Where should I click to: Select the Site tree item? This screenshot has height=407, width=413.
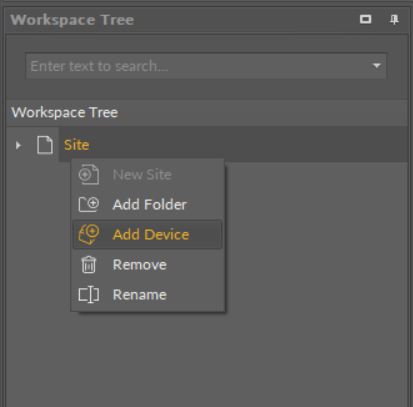coord(76,145)
